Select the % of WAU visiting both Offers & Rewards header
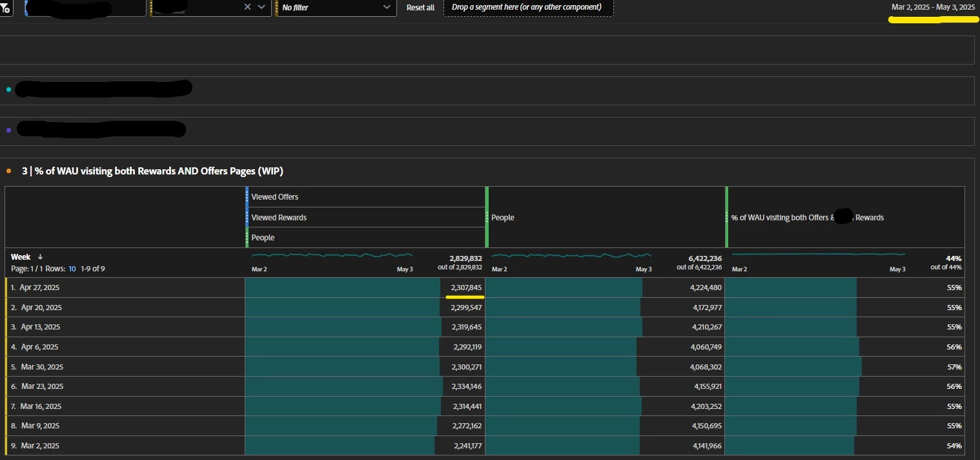The height and width of the screenshot is (460, 980). tap(845, 218)
